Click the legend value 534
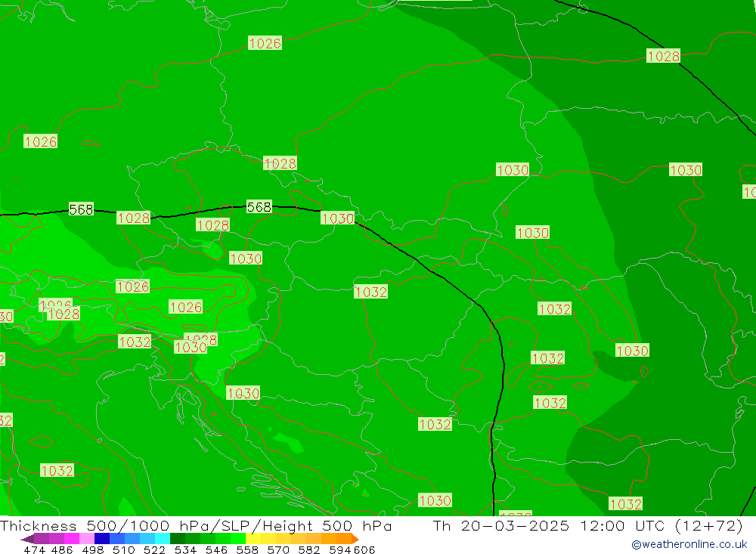The height and width of the screenshot is (554, 756). click(x=186, y=549)
